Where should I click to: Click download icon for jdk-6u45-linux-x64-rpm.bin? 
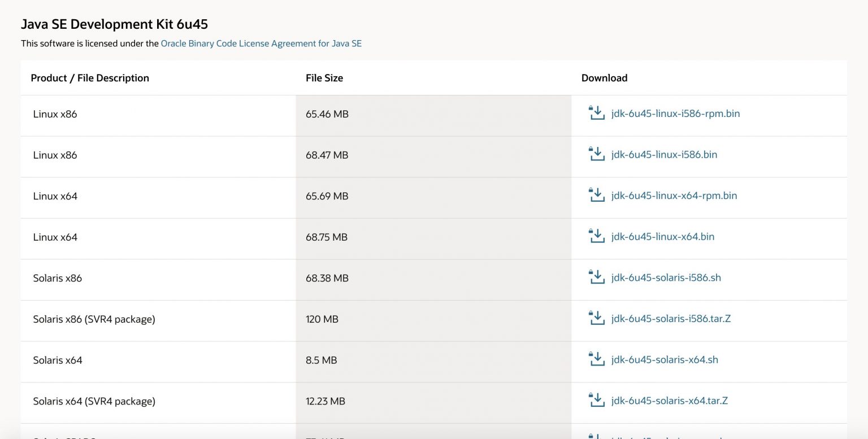click(596, 195)
